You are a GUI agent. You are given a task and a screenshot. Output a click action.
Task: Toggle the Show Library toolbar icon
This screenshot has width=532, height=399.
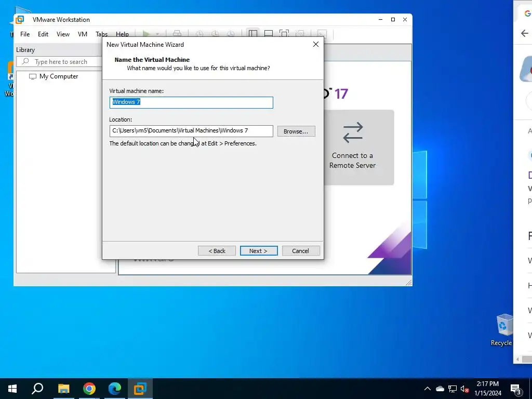click(x=253, y=33)
